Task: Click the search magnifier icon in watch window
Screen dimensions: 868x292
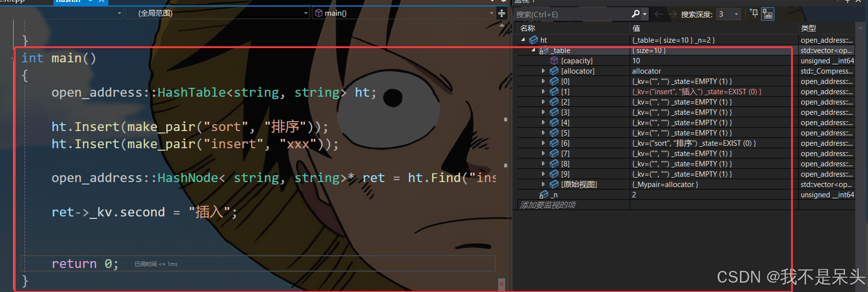Action: pyautogui.click(x=636, y=14)
